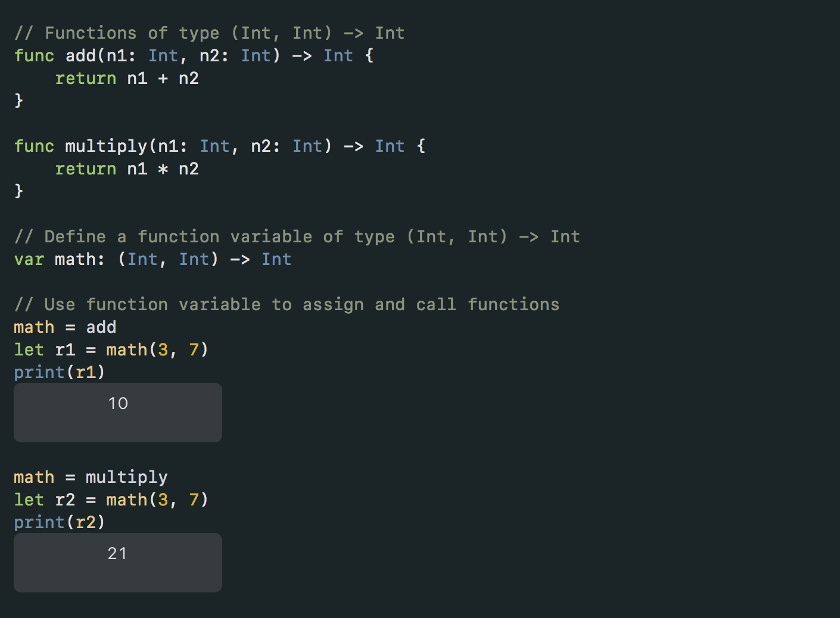Screen dimensions: 840x618
Task: Click the 'add' function name in declaration
Action: pos(80,55)
